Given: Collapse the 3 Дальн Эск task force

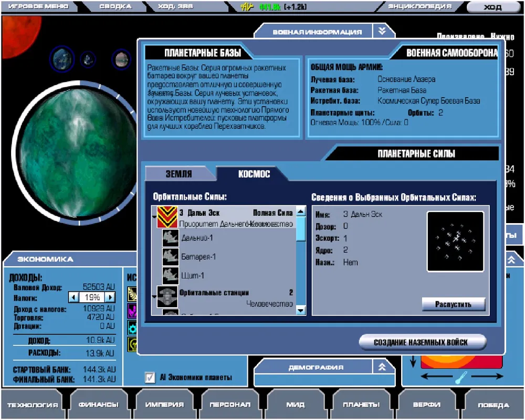Looking at the screenshot, I should coord(154,217).
